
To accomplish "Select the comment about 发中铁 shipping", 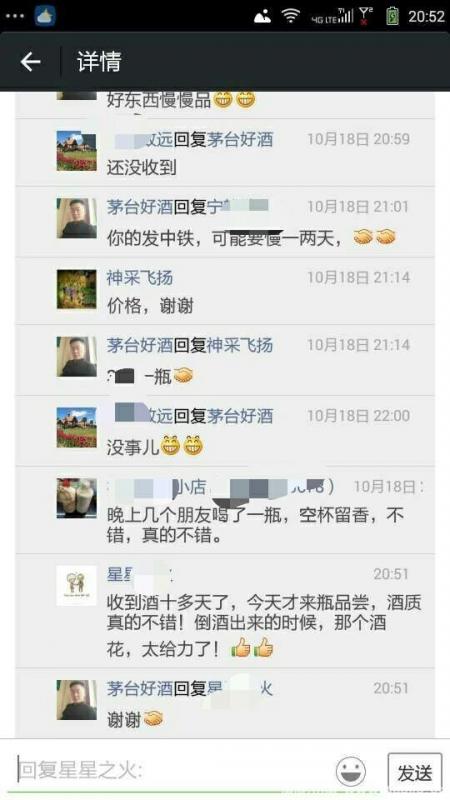I will [251, 237].
